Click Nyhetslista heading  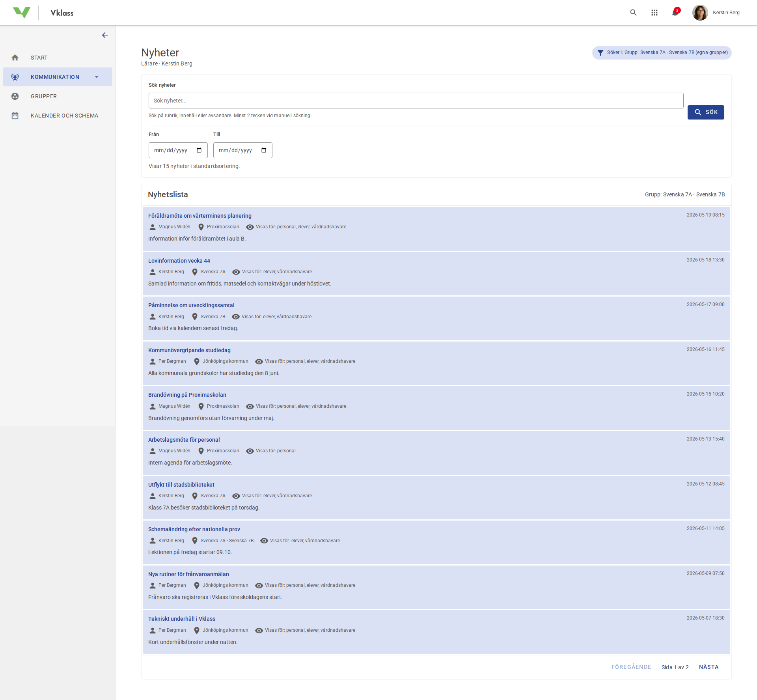[x=168, y=194]
